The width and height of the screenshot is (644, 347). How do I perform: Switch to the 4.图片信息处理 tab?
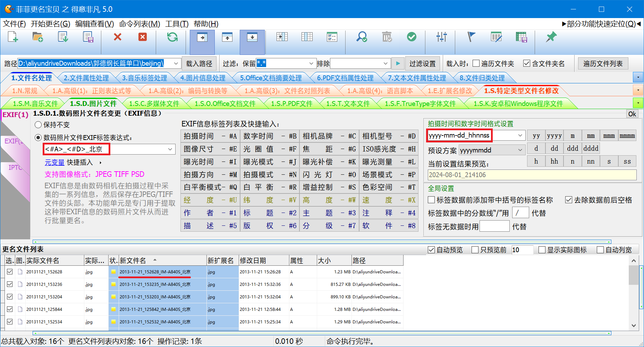click(x=203, y=78)
